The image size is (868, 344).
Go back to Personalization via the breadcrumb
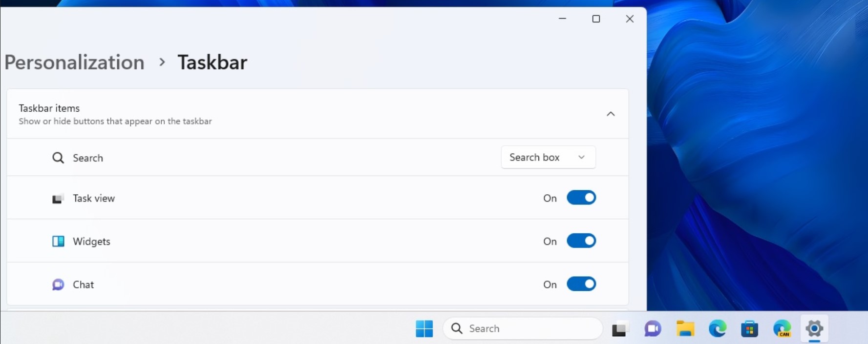point(74,62)
